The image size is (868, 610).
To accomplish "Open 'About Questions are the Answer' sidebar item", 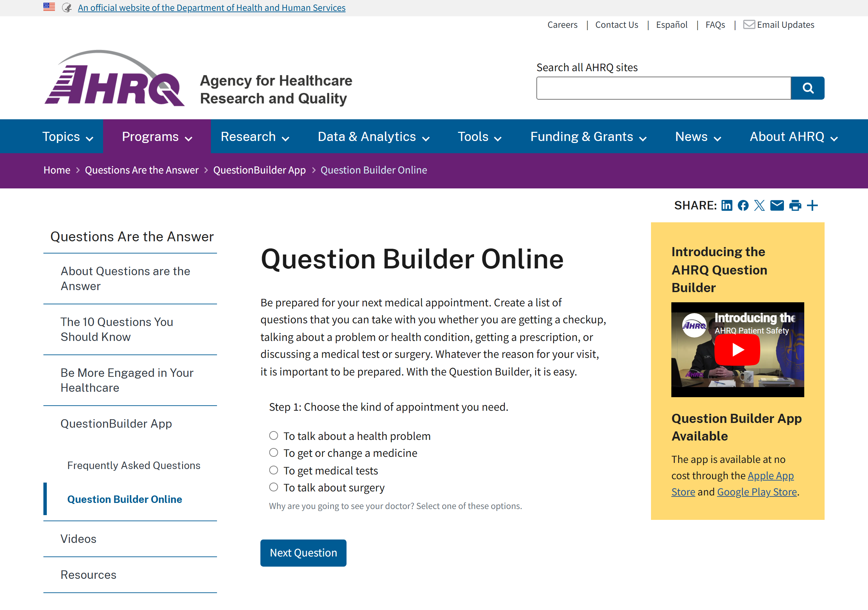I will (130, 279).
